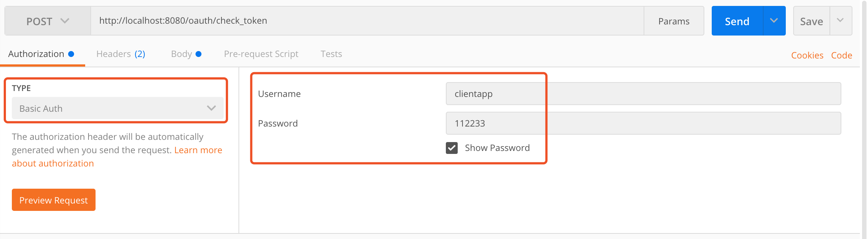Open the Pre-request Script tab
Viewport: 868px width, 239px height.
261,54
